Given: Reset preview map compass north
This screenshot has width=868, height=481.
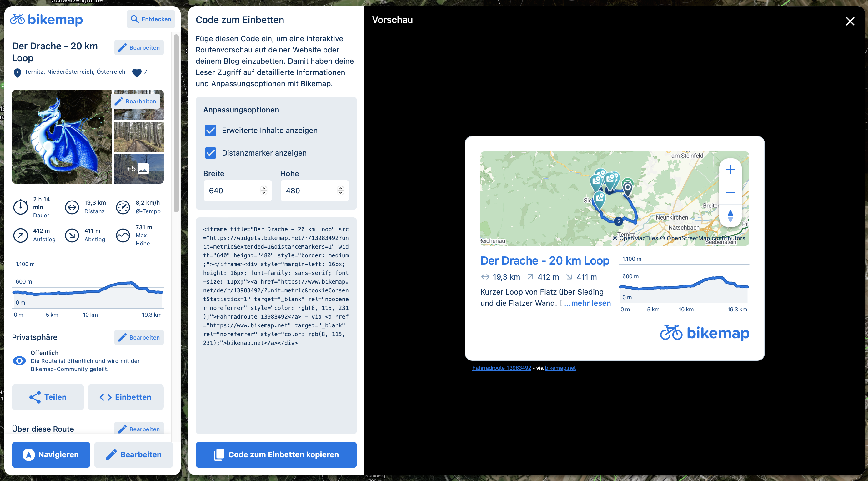Looking at the screenshot, I should pos(730,216).
